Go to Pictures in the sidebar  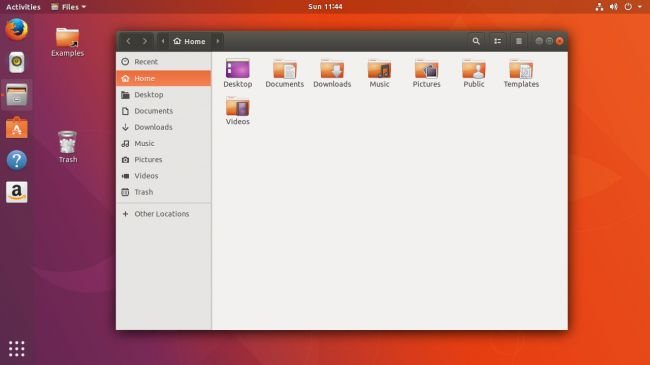(164, 159)
